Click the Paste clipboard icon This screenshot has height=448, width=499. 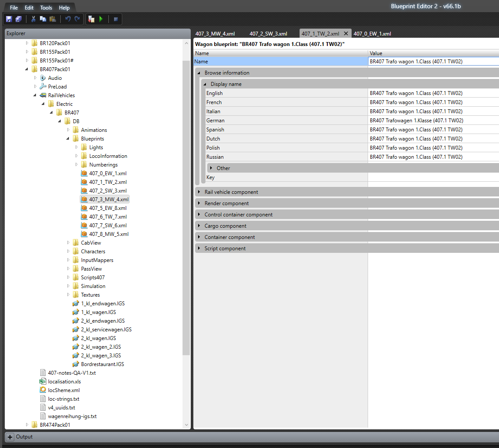[52, 19]
